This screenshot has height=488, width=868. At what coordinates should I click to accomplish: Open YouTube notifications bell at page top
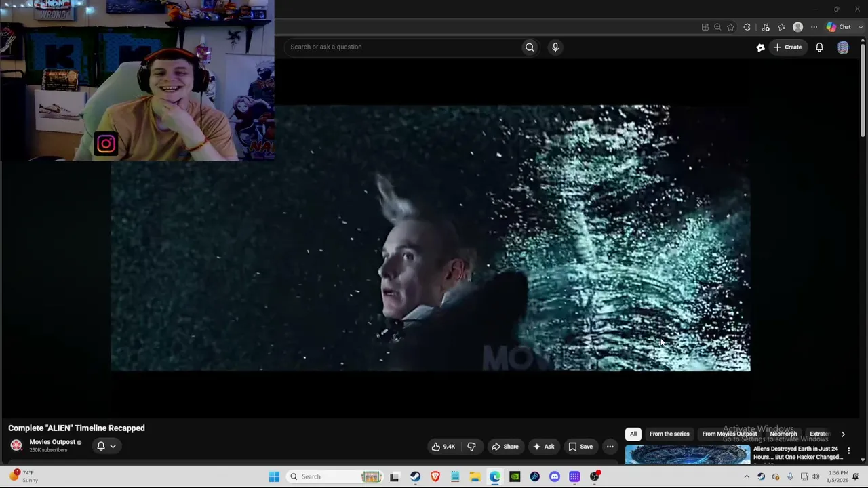click(x=819, y=47)
